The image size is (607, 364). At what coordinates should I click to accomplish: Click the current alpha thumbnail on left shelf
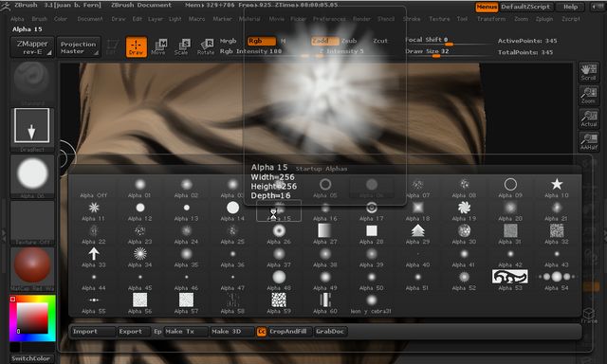coord(32,176)
